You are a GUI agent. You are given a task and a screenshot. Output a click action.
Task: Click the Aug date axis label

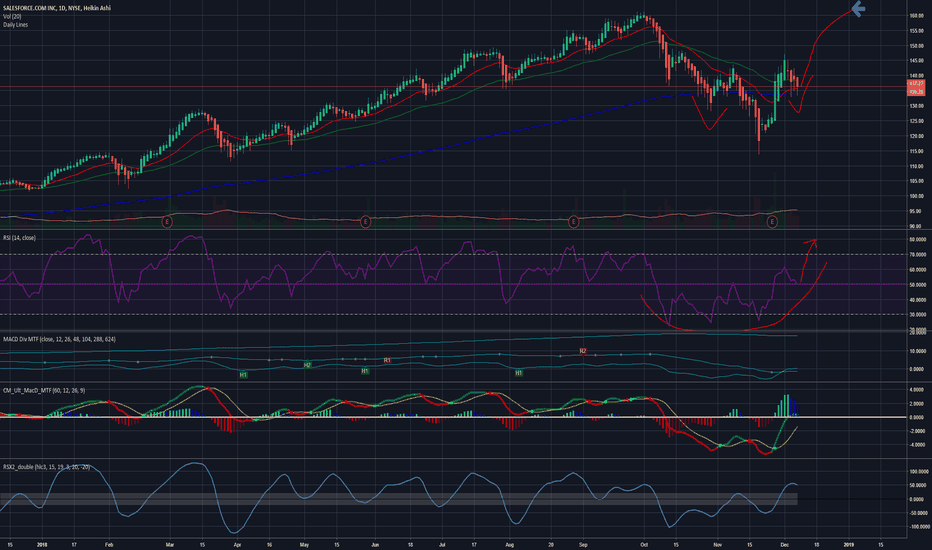(509, 544)
